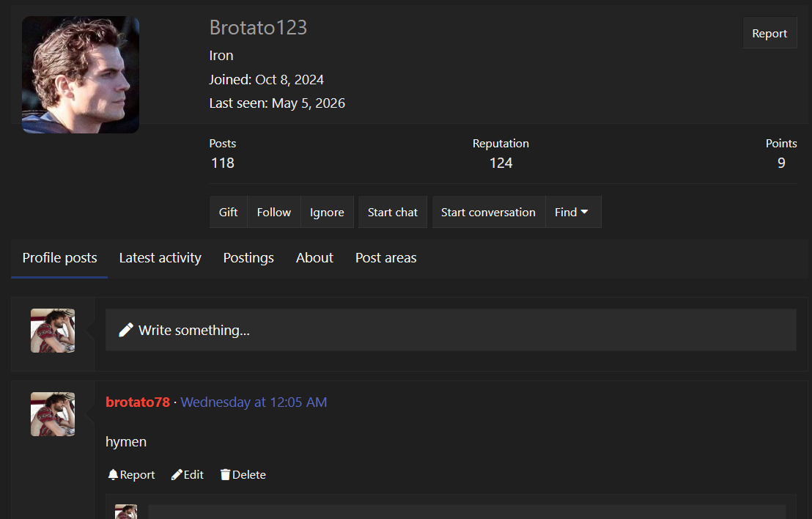Screen dimensions: 812x519
Task: Ignore this user
Action: (x=327, y=213)
